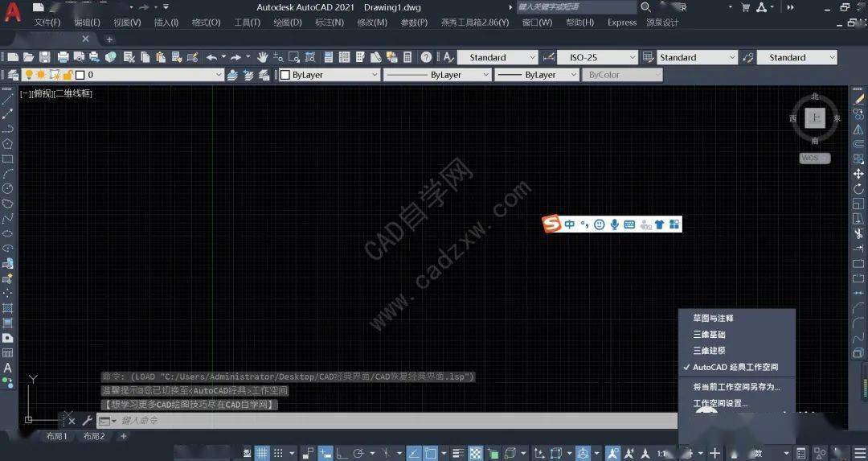Viewport: 868px width, 461px height.
Task: Open the ByLayer color dropdown
Action: (329, 75)
